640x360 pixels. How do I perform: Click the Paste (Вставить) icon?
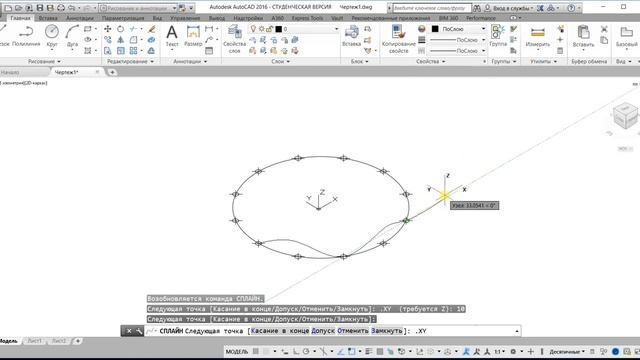pyautogui.click(x=583, y=36)
